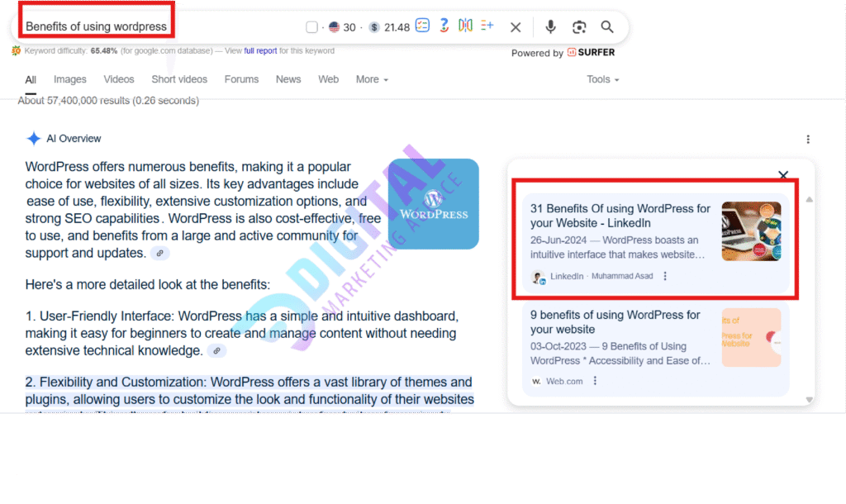Image resolution: width=846 pixels, height=504 pixels.
Task: Click the colorful list-plus extension icon
Action: click(487, 26)
